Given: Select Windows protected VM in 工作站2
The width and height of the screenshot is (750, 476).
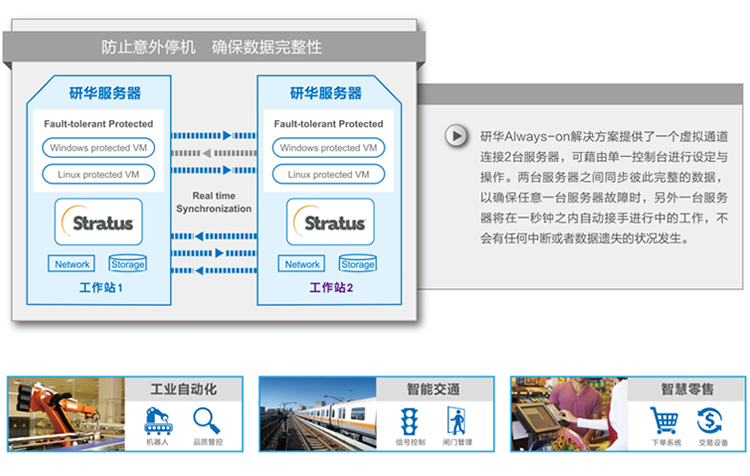Looking at the screenshot, I should (329, 148).
